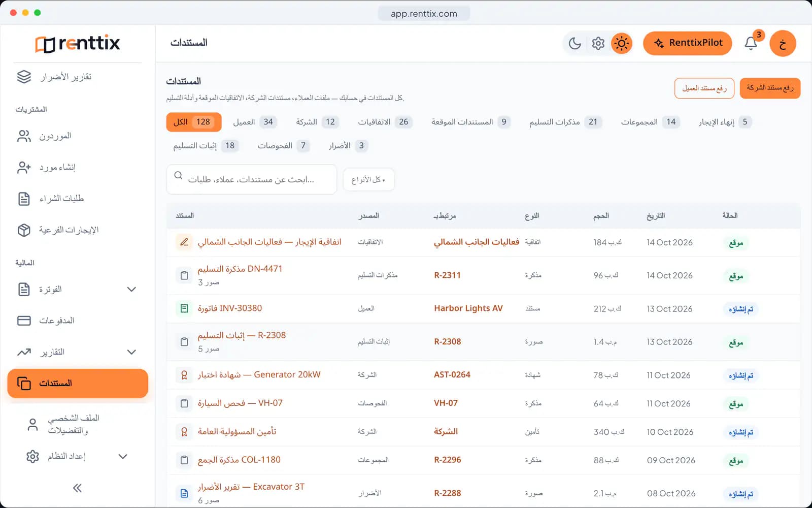This screenshot has width=812, height=508.
Task: Open the كل الأنواع type dropdown
Action: tap(368, 180)
